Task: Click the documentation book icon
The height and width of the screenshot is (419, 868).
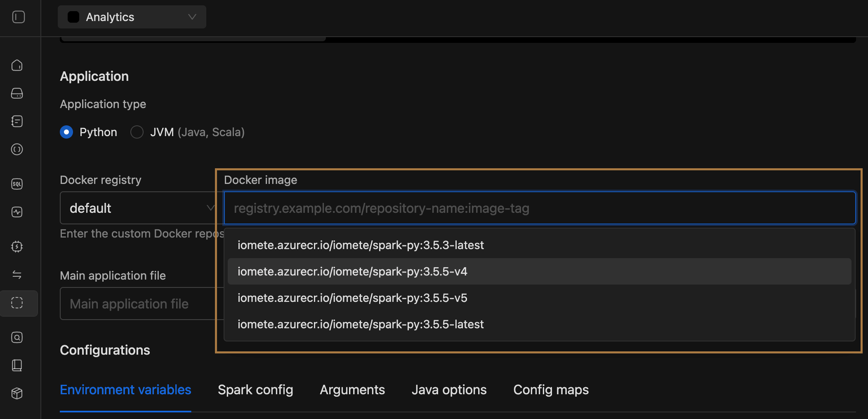Action: (17, 365)
